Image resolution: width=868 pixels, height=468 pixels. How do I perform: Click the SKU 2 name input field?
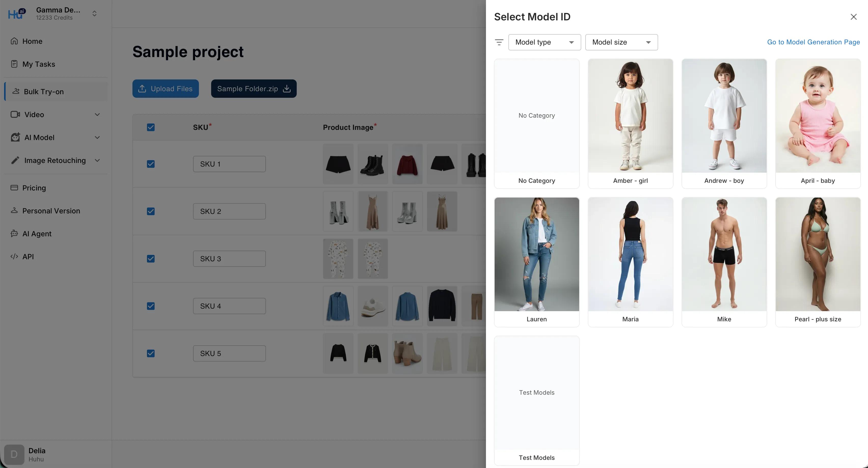[229, 211]
